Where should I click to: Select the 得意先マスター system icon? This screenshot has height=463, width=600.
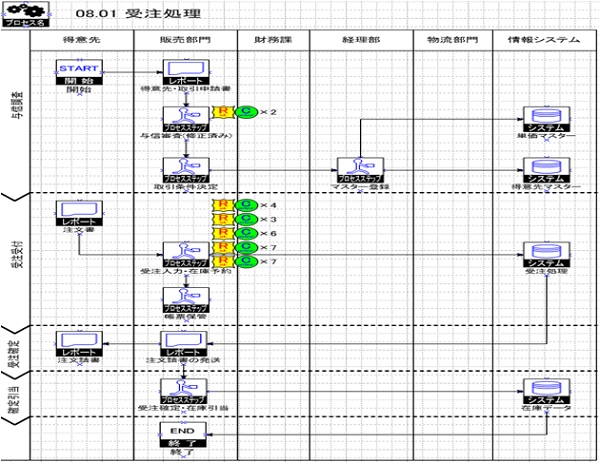[545, 169]
